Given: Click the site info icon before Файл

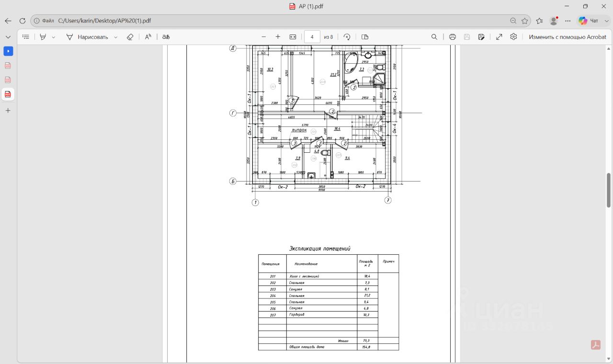Looking at the screenshot, I should [x=37, y=21].
